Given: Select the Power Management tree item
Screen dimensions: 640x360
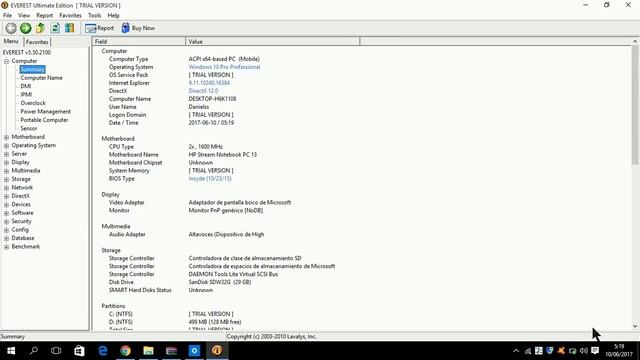Looking at the screenshot, I should [x=45, y=111].
